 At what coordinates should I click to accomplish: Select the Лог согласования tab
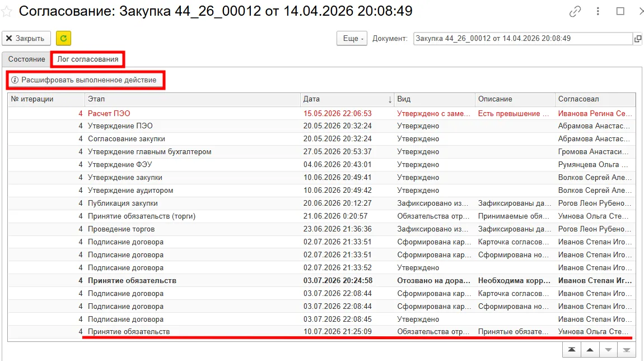coord(88,59)
